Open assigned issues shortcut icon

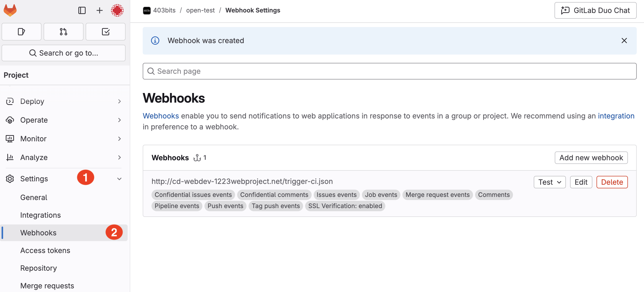click(22, 32)
